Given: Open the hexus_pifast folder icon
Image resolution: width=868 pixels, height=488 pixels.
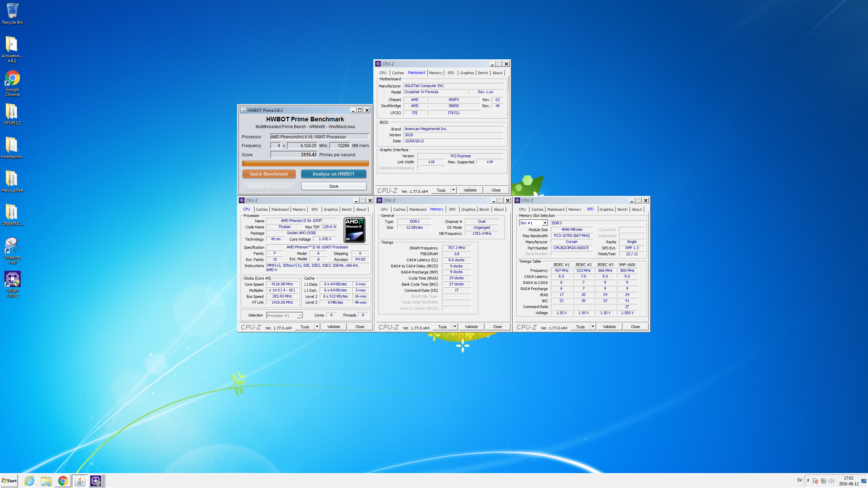Looking at the screenshot, I should (x=12, y=181).
